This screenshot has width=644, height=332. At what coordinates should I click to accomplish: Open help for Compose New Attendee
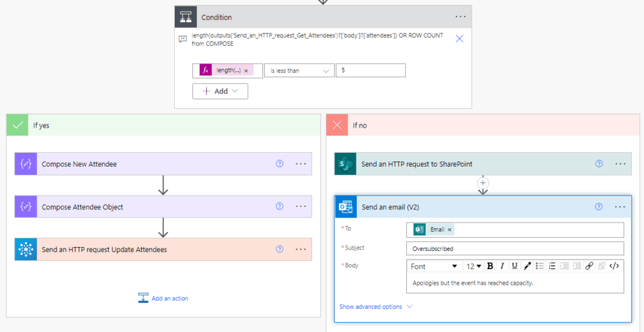point(280,163)
